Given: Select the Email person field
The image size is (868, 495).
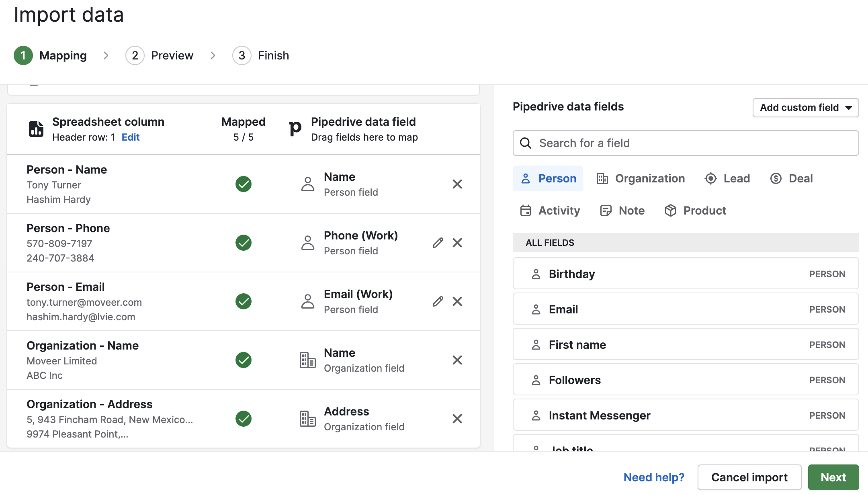Looking at the screenshot, I should coord(686,309).
